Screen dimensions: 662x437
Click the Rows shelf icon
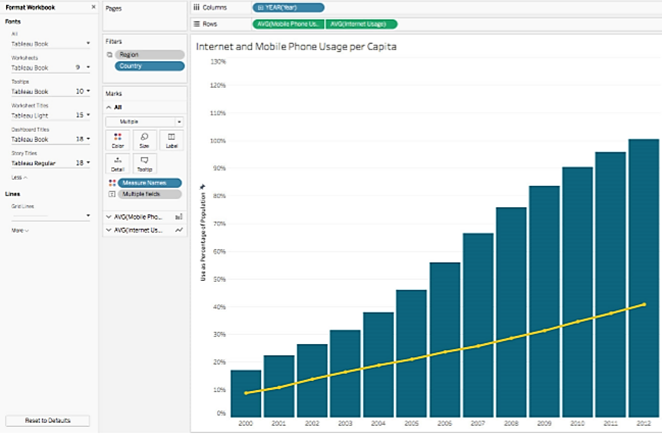tap(196, 24)
